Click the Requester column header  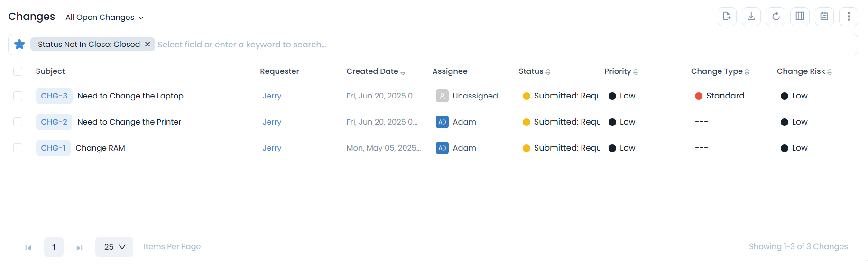pyautogui.click(x=279, y=71)
